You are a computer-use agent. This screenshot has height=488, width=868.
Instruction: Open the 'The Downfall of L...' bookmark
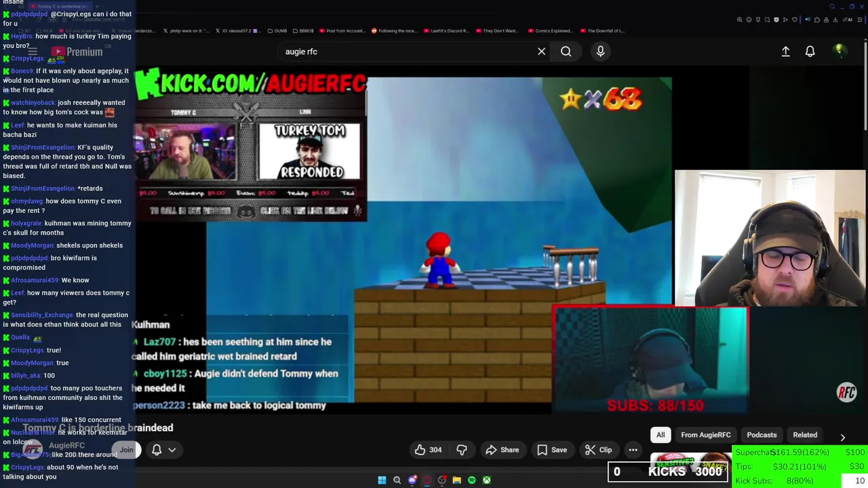click(x=603, y=30)
